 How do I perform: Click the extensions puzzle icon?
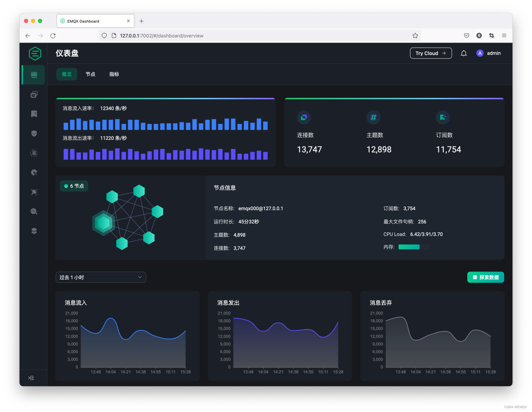tap(34, 192)
